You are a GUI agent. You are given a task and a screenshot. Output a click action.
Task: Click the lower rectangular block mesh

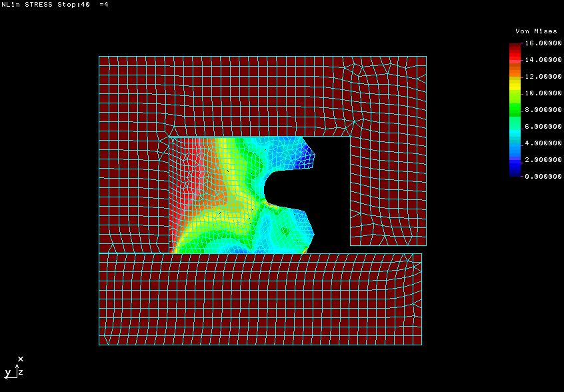pyautogui.click(x=260, y=300)
